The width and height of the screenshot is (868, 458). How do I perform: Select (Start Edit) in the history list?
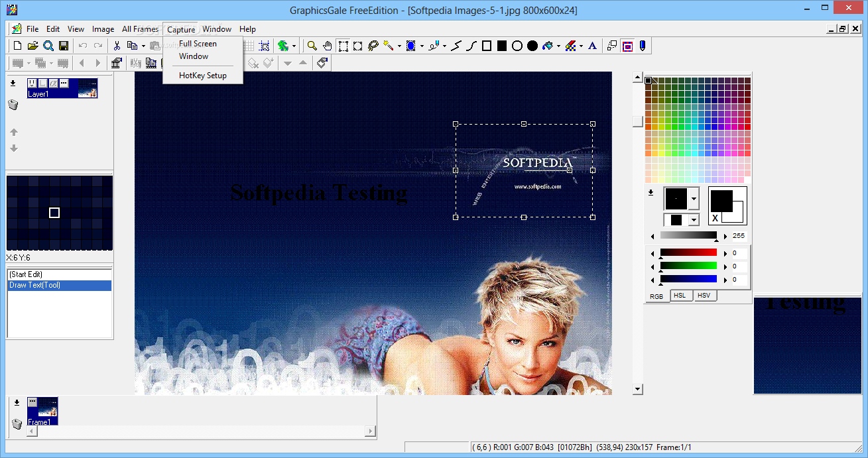60,274
